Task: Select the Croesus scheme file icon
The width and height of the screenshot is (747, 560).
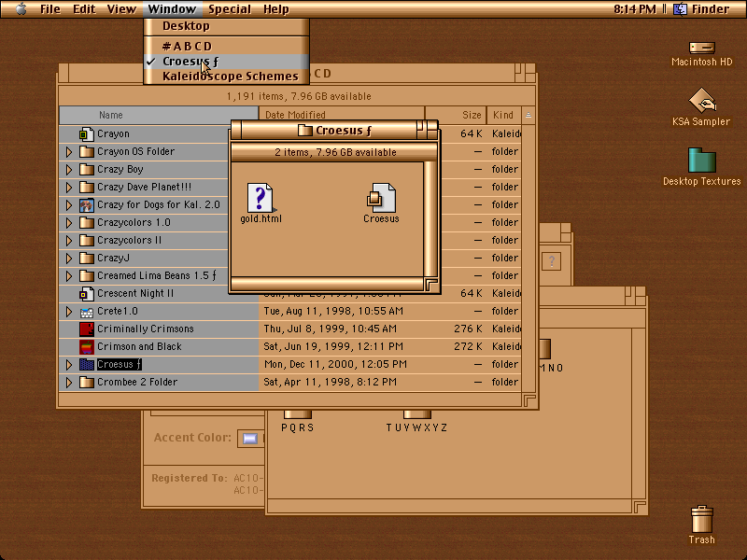Action: 381,198
